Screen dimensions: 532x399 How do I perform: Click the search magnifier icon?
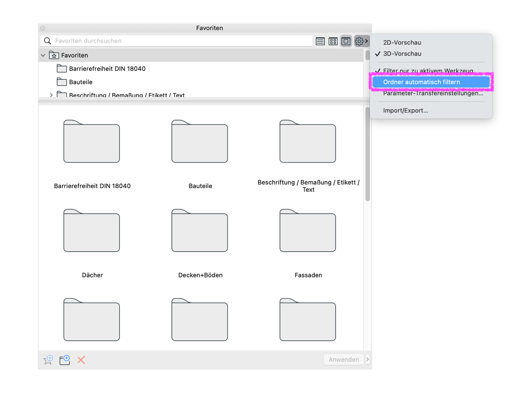tap(48, 41)
